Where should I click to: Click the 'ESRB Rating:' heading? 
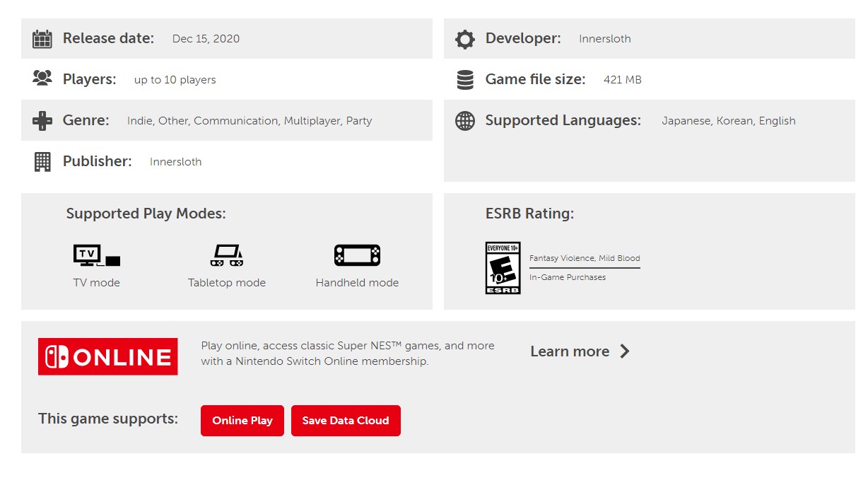(529, 214)
